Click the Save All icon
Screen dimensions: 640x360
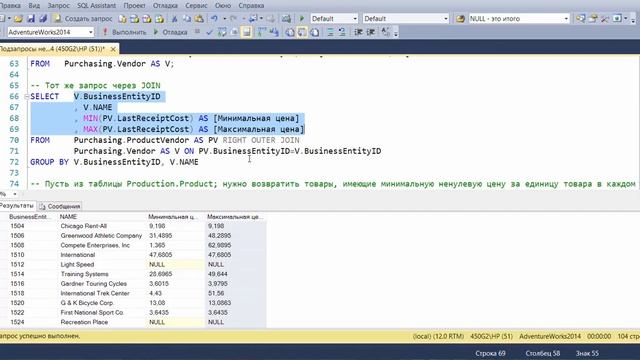point(43,19)
